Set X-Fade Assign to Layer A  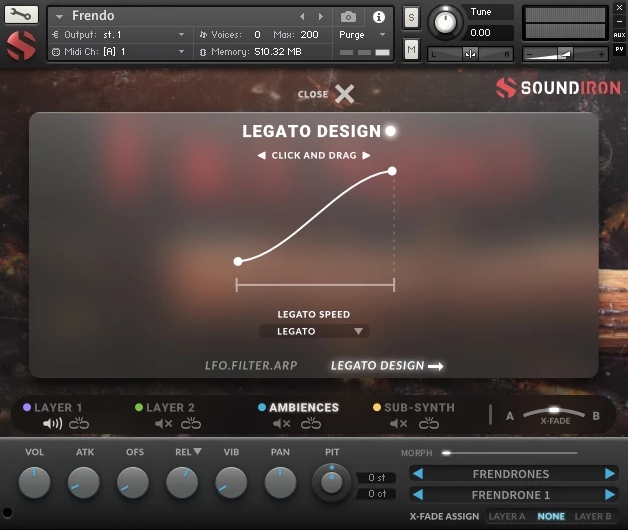coord(507,516)
